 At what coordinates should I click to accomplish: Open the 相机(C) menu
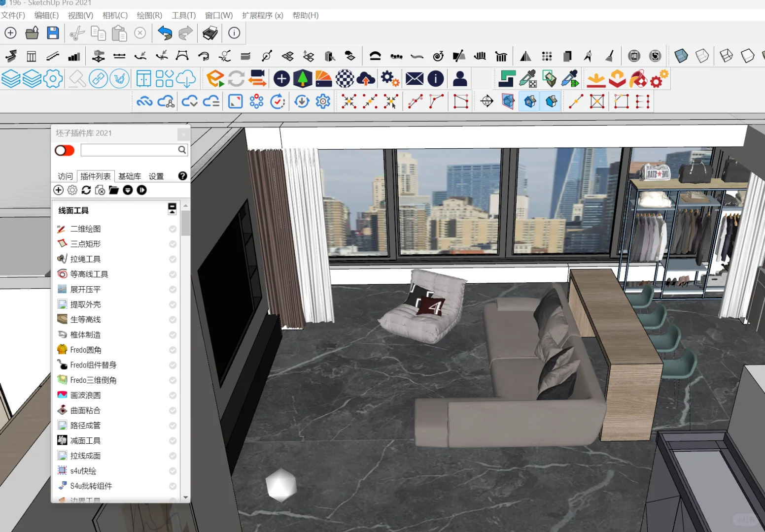click(115, 15)
